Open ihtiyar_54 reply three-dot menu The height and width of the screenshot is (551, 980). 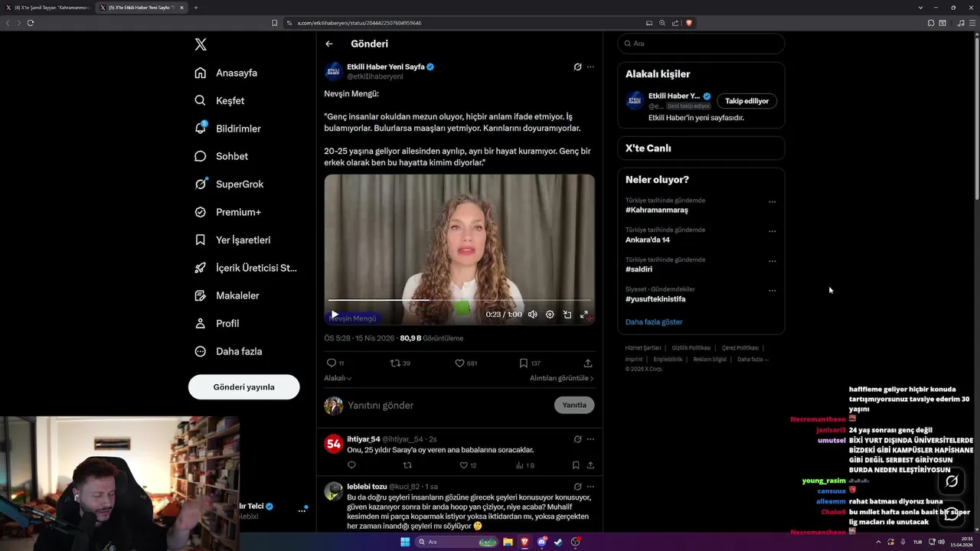tap(590, 439)
